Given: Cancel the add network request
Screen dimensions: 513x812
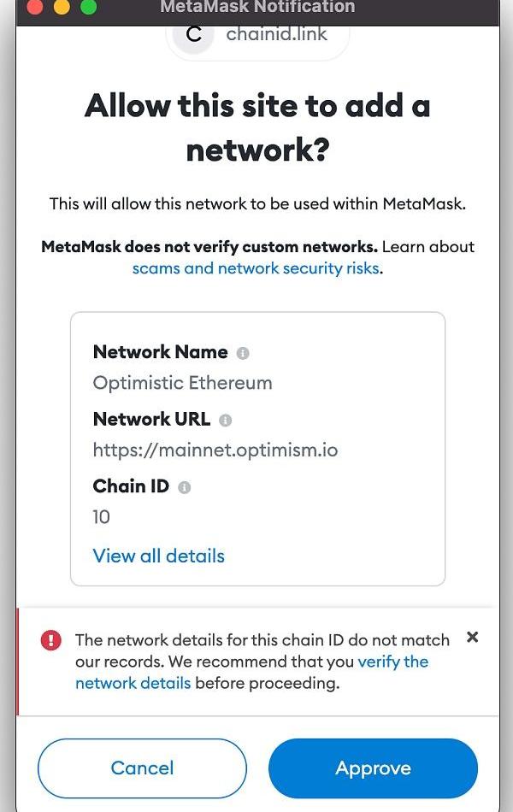Looking at the screenshot, I should click(x=142, y=768).
